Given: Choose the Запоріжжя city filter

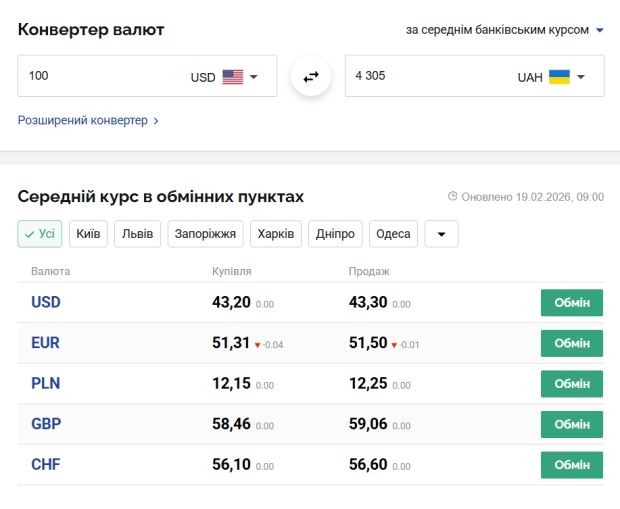Looking at the screenshot, I should tap(205, 234).
